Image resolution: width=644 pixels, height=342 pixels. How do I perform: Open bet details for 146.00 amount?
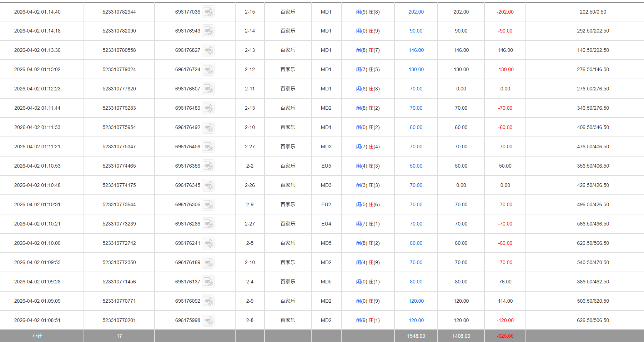416,50
